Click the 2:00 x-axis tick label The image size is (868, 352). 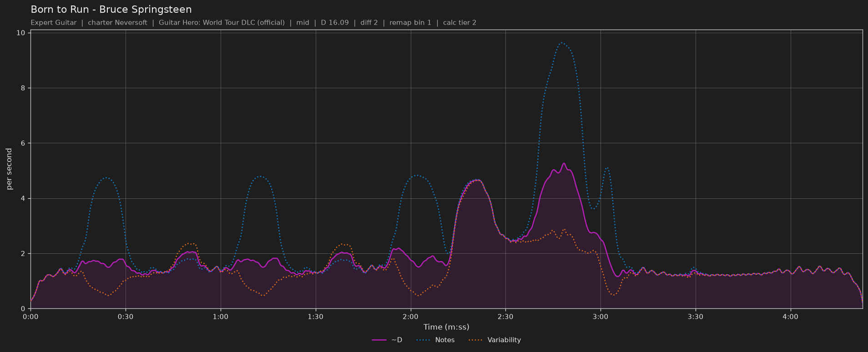coord(410,317)
